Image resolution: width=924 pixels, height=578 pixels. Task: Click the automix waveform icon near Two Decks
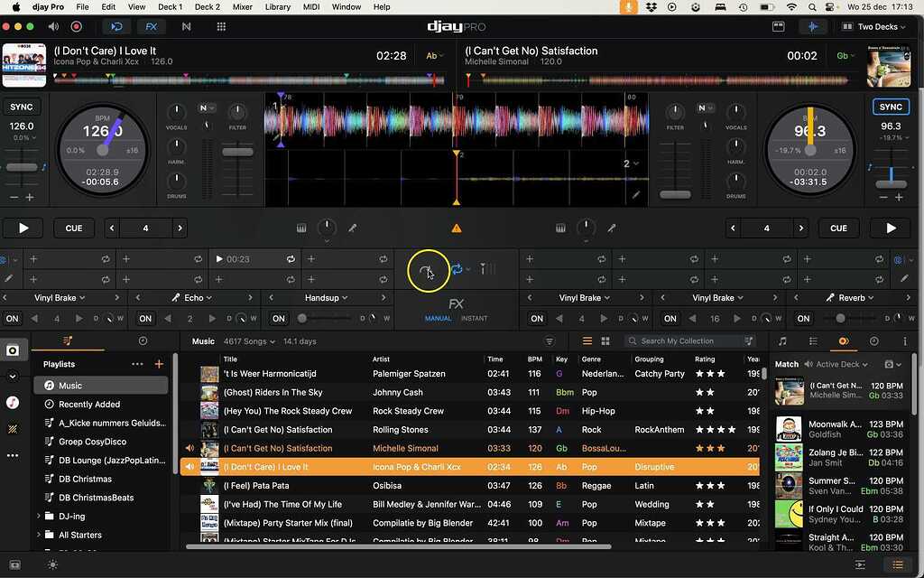(x=813, y=27)
